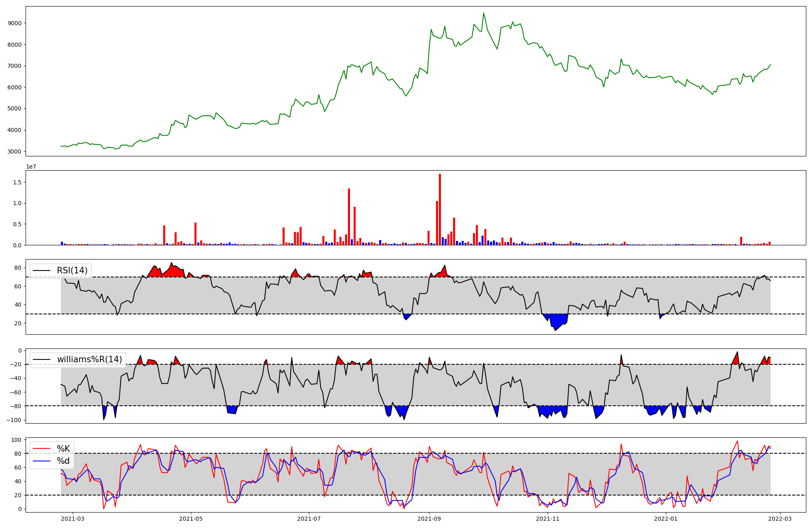Click the red %K line swatch in legend
The height and width of the screenshot is (528, 812).
coord(41,449)
